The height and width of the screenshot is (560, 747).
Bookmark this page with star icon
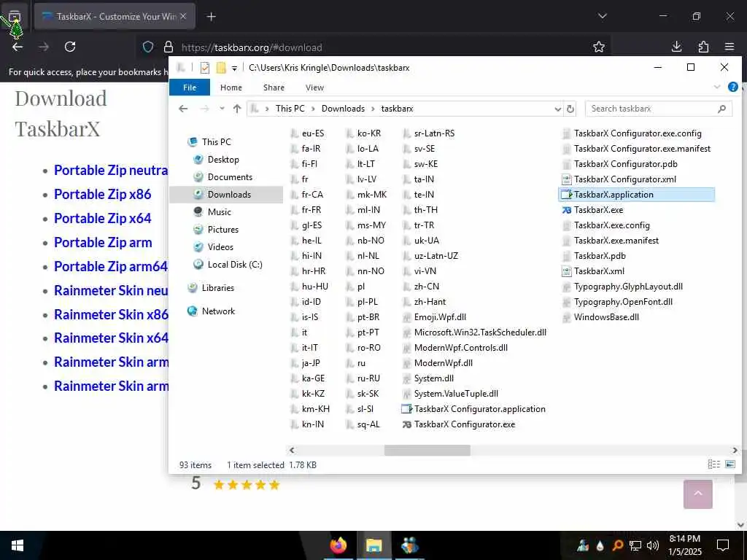point(599,47)
